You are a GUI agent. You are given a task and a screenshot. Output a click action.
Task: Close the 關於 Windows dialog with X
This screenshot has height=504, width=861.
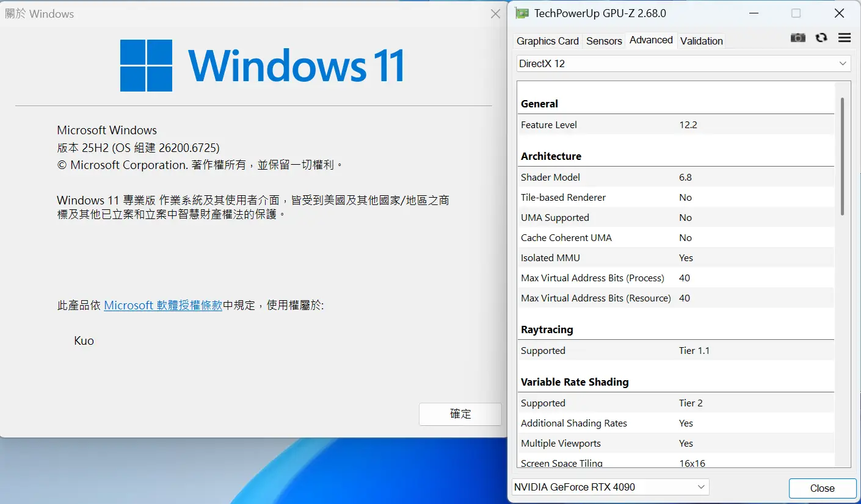pyautogui.click(x=495, y=14)
